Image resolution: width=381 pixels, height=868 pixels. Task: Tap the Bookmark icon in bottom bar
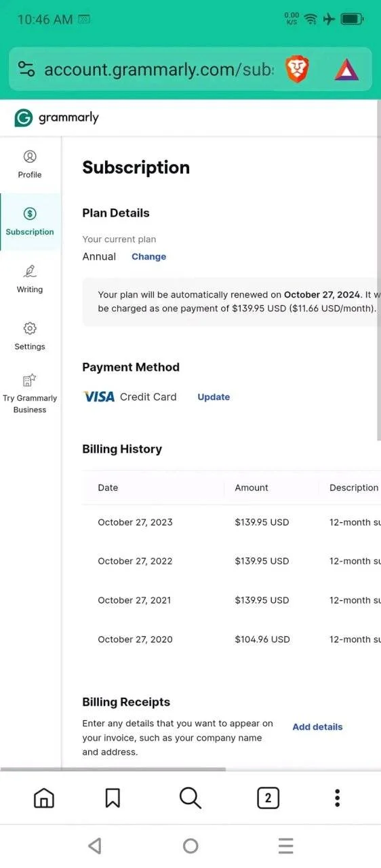click(113, 798)
